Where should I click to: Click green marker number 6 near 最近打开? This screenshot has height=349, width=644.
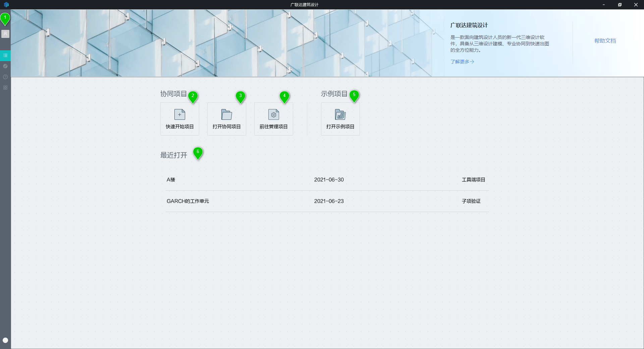(198, 153)
